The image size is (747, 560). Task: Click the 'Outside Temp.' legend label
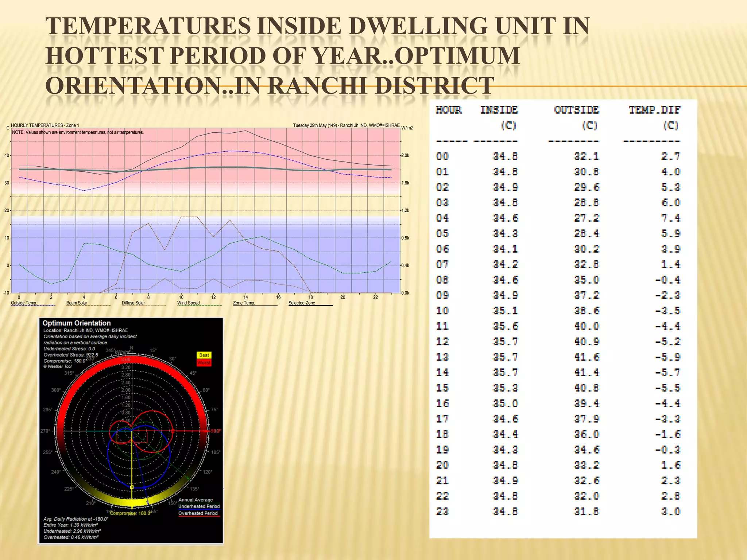[x=24, y=303]
